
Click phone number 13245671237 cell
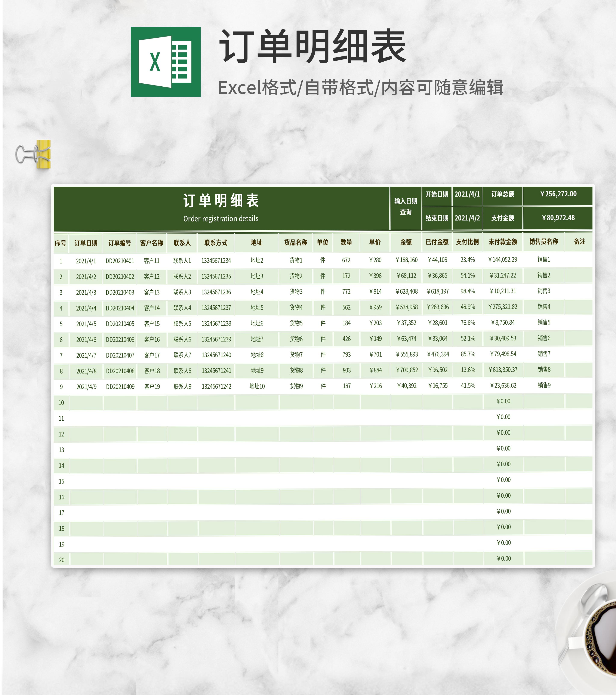pyautogui.click(x=216, y=308)
